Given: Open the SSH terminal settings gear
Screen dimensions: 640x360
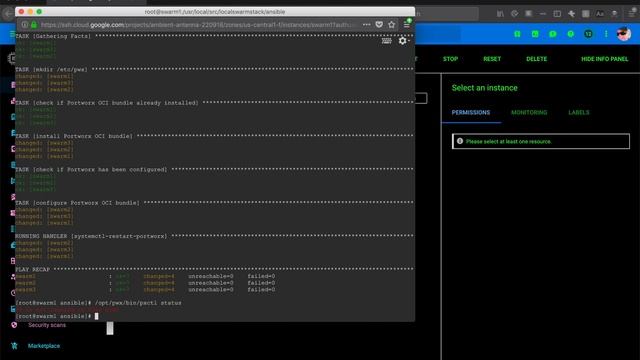Looking at the screenshot, I should 403,40.
